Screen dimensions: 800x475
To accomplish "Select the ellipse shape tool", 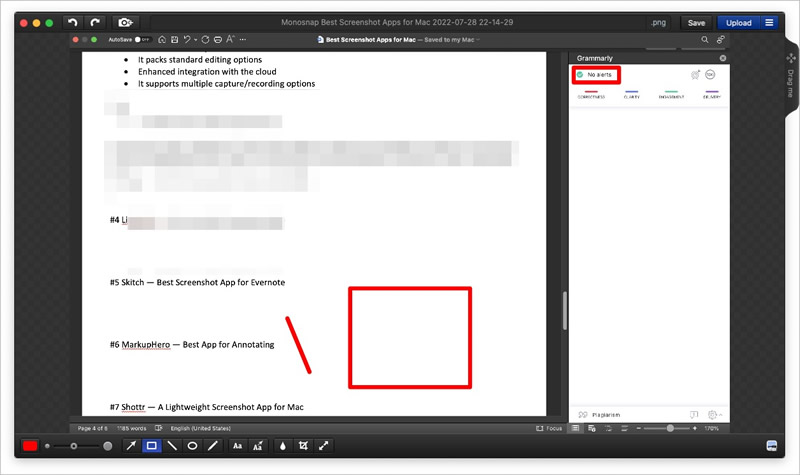I will [x=192, y=446].
